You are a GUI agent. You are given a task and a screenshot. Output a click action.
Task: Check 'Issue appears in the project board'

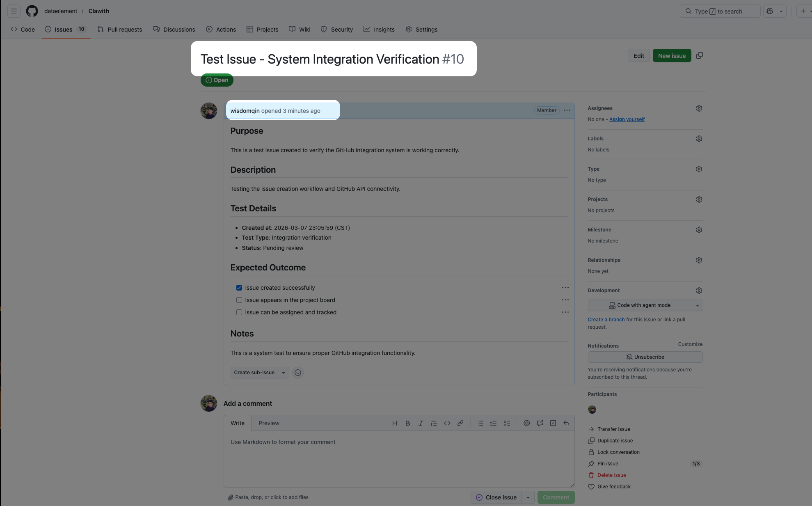point(239,300)
